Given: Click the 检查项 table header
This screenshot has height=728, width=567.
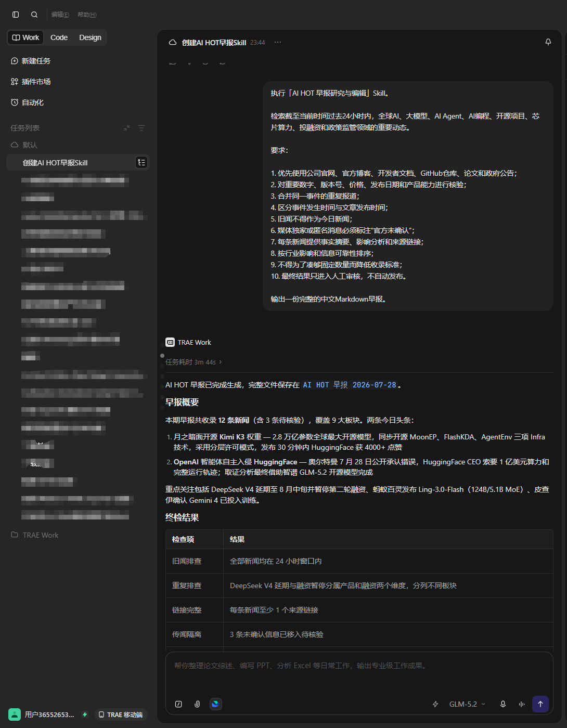Looking at the screenshot, I should pos(195,539).
